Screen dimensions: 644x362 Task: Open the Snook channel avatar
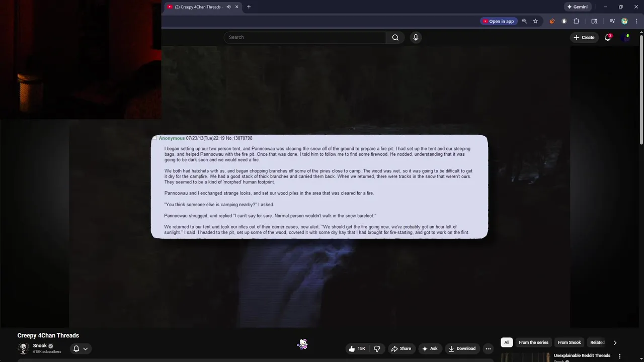(23, 348)
